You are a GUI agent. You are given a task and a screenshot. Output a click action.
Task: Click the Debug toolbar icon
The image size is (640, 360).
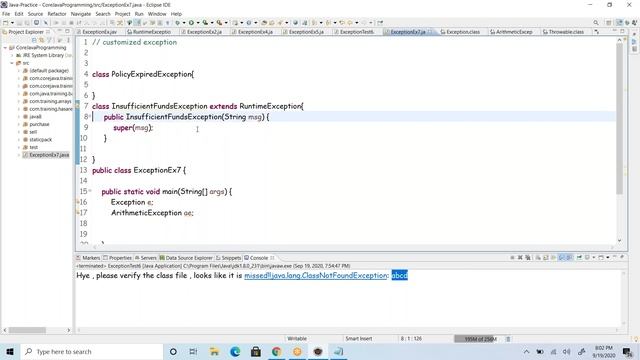[x=177, y=22]
